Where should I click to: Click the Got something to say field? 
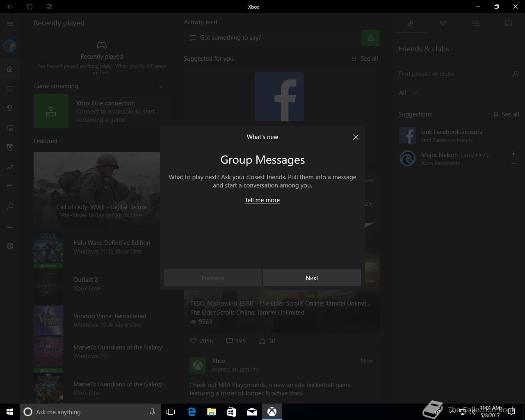point(272,38)
